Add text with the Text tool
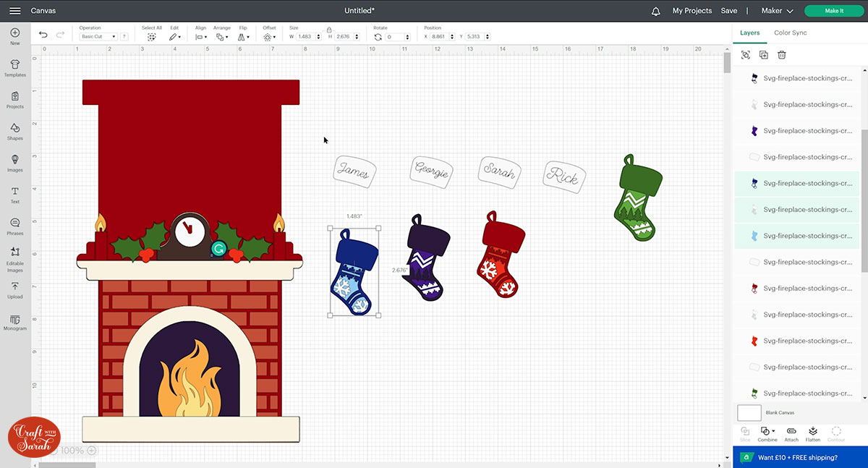This screenshot has width=868, height=468. click(14, 195)
